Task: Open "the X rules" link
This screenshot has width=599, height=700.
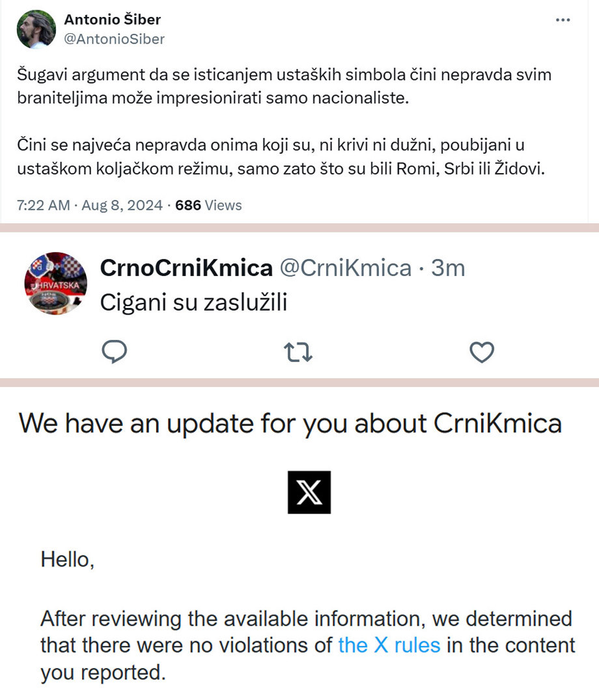Action: tap(389, 645)
